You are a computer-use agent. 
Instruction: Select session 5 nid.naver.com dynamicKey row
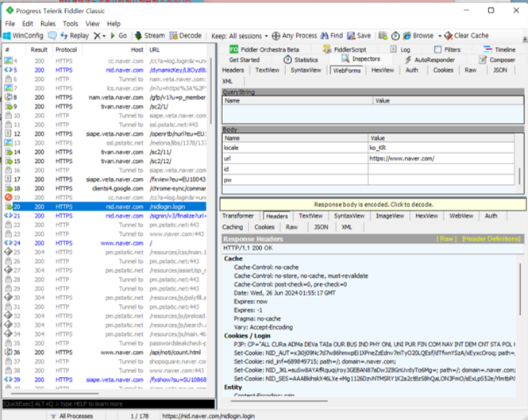105,70
